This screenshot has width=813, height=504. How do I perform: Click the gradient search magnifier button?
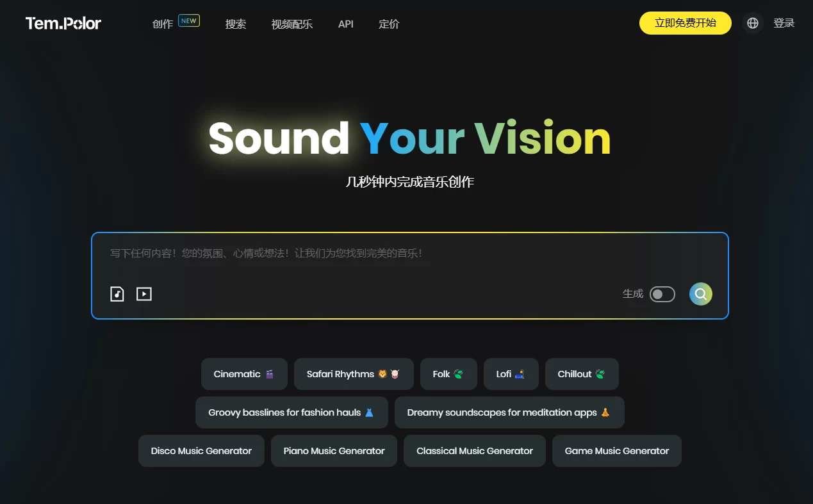point(700,294)
